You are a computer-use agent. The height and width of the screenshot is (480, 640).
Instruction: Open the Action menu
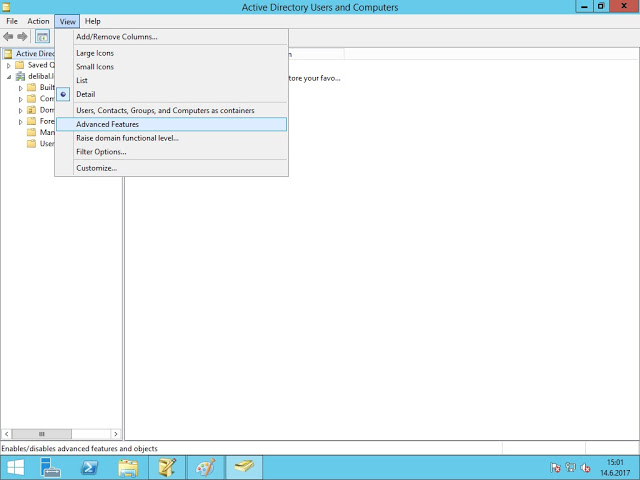38,21
